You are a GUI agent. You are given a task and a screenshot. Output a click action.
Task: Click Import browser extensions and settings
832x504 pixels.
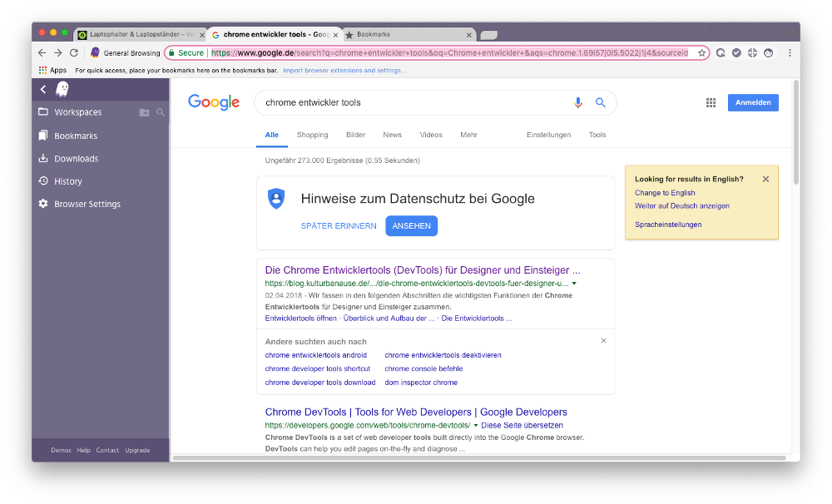[x=344, y=71]
